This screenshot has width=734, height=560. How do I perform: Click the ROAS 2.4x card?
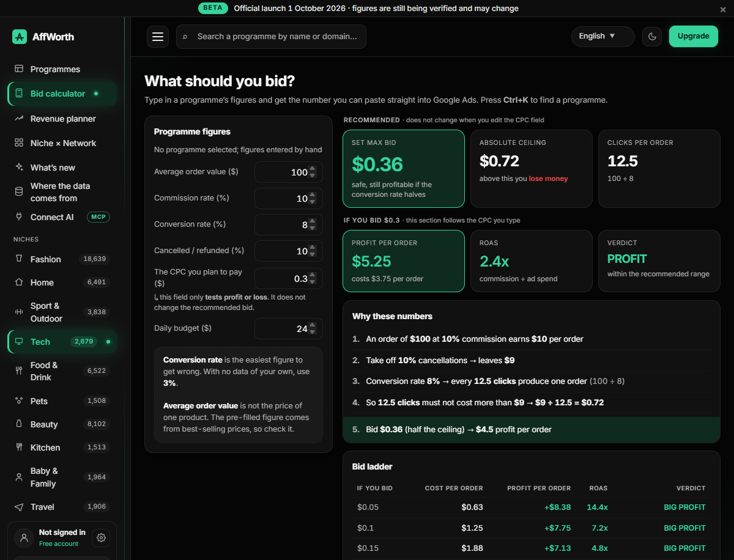pos(531,260)
